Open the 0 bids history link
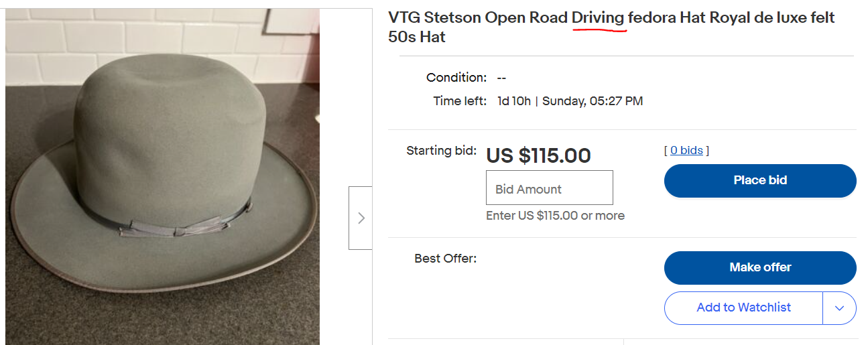 686,150
